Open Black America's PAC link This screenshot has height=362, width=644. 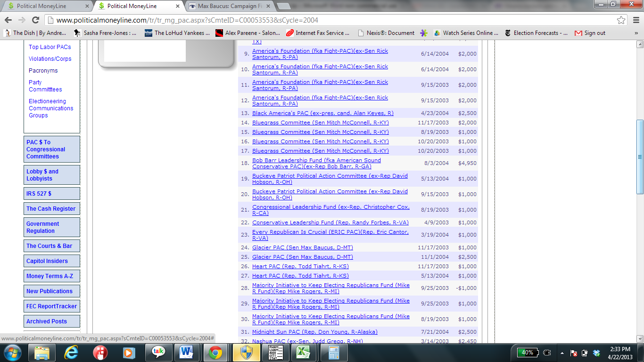[323, 113]
